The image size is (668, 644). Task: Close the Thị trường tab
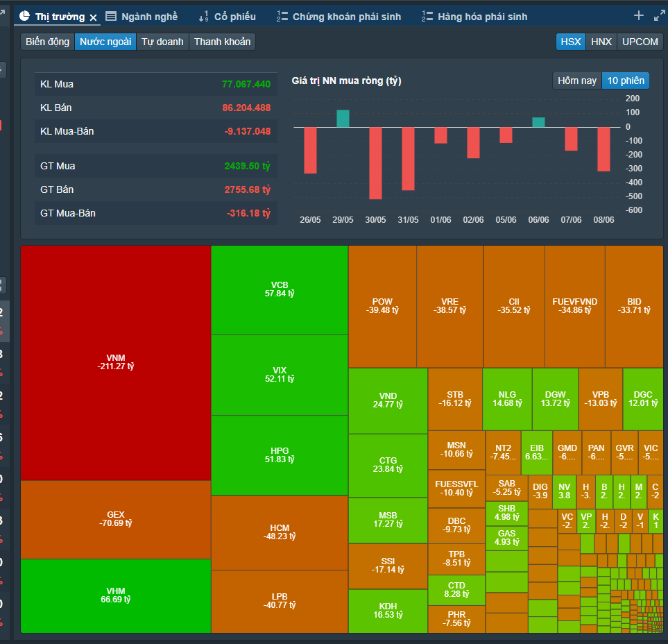94,17
